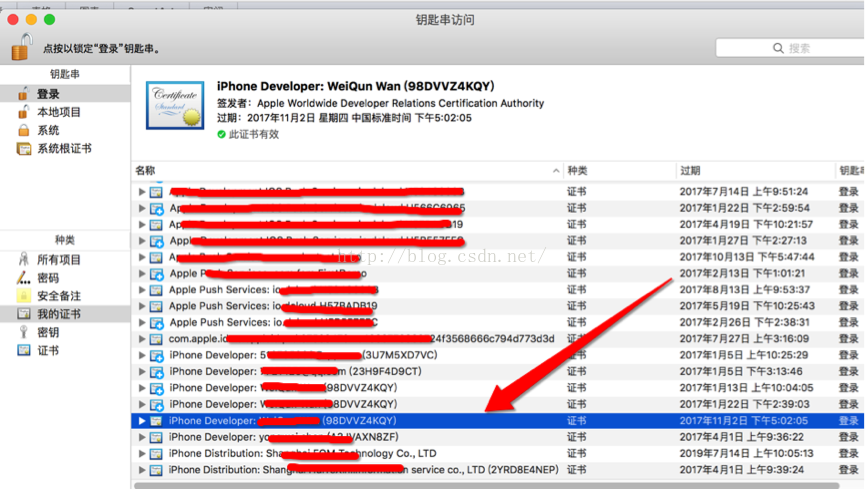Click the 密钥 key icon
Screen dimensions: 865x490
pos(23,332)
